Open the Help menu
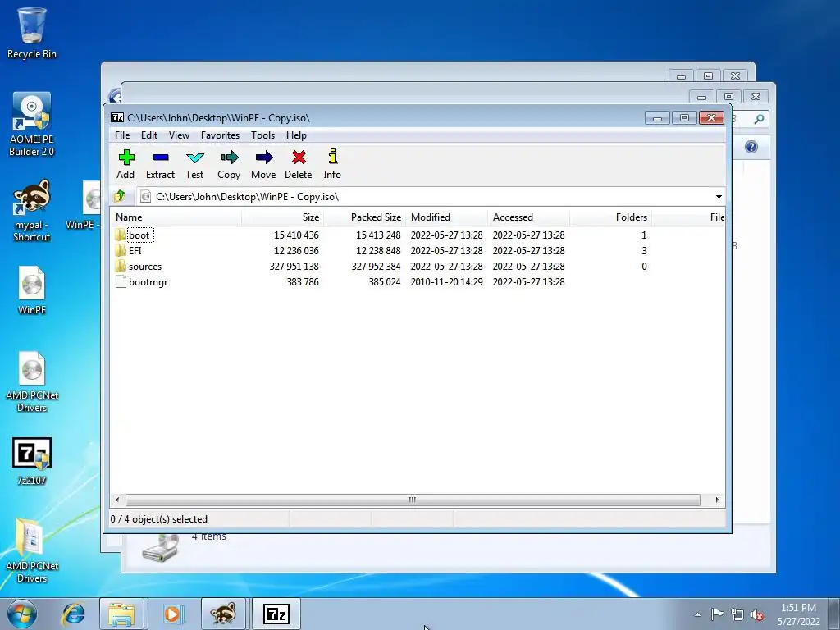The image size is (840, 630). click(x=296, y=135)
